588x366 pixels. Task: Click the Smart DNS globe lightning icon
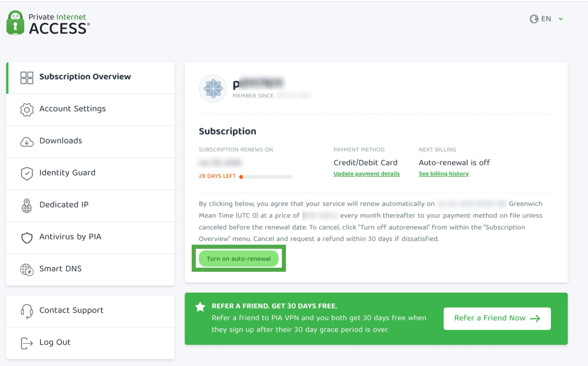pyautogui.click(x=27, y=270)
